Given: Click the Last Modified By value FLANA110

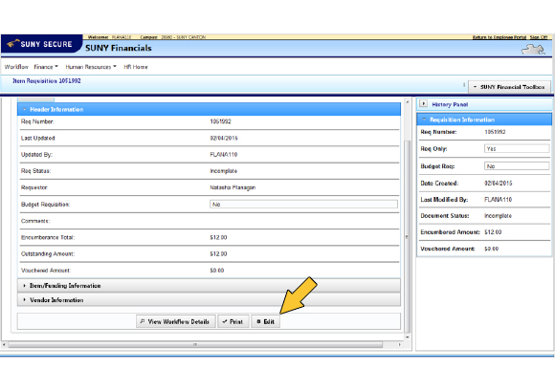Looking at the screenshot, I should point(498,200).
